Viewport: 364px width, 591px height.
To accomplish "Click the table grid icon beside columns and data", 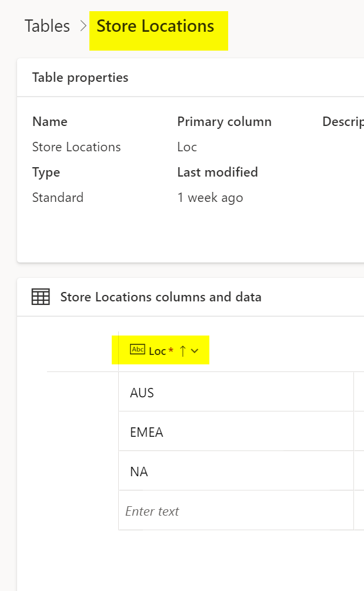I will coord(39,297).
